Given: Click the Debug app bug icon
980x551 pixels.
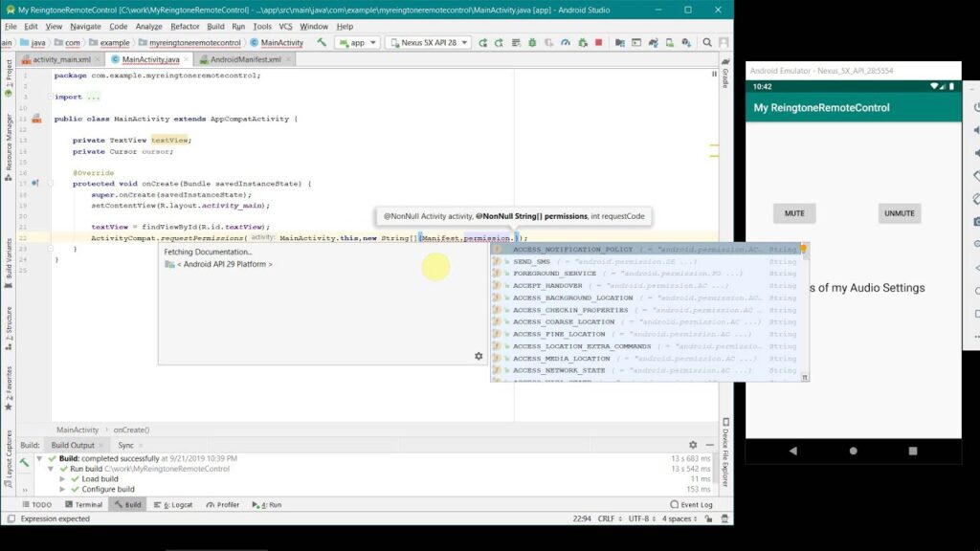Looking at the screenshot, I should (x=532, y=42).
